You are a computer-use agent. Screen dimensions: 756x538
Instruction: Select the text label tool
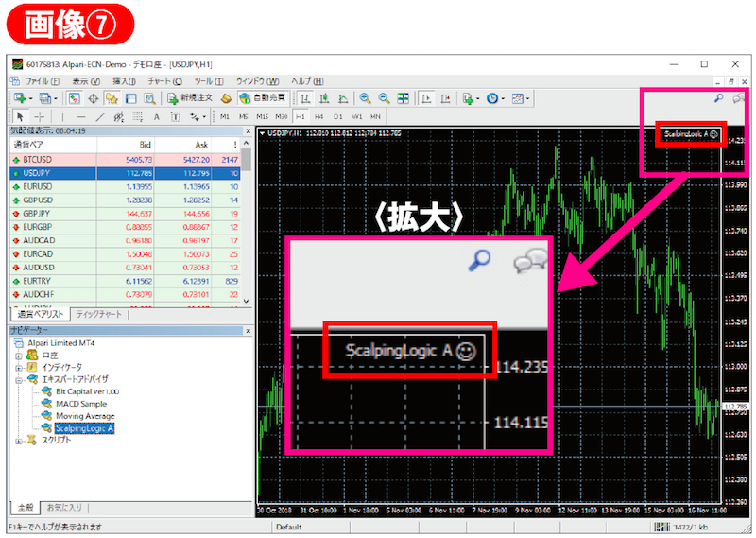pyautogui.click(x=175, y=116)
